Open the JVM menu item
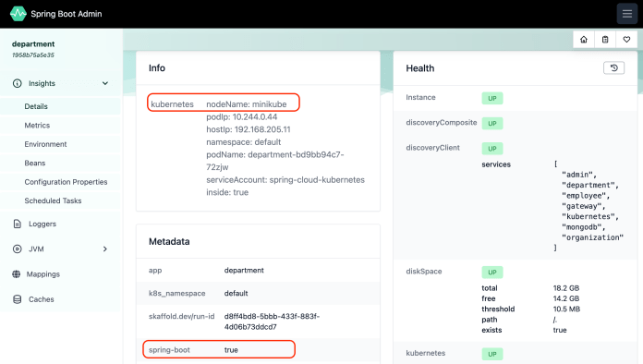This screenshot has height=364, width=643. click(36, 249)
